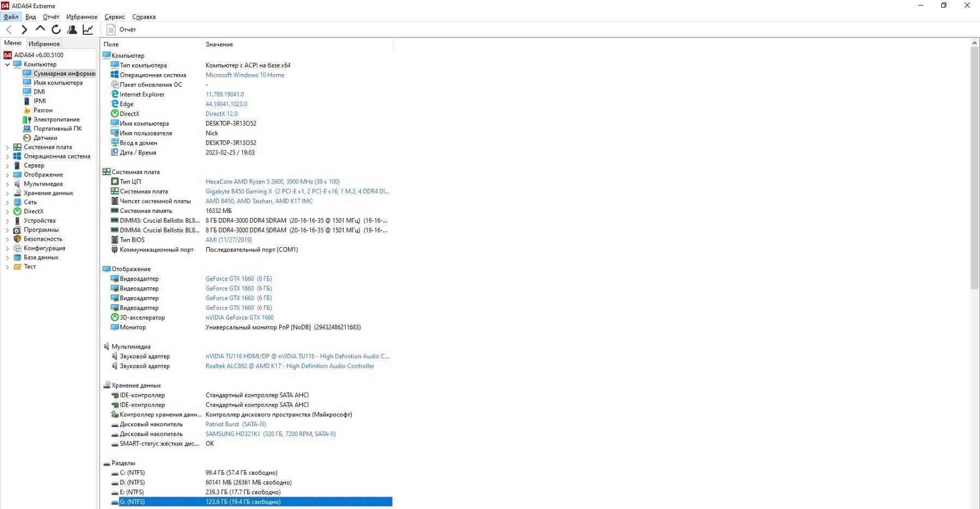Select the Датчики sensor tree item
The width and height of the screenshot is (980, 509).
click(x=45, y=138)
